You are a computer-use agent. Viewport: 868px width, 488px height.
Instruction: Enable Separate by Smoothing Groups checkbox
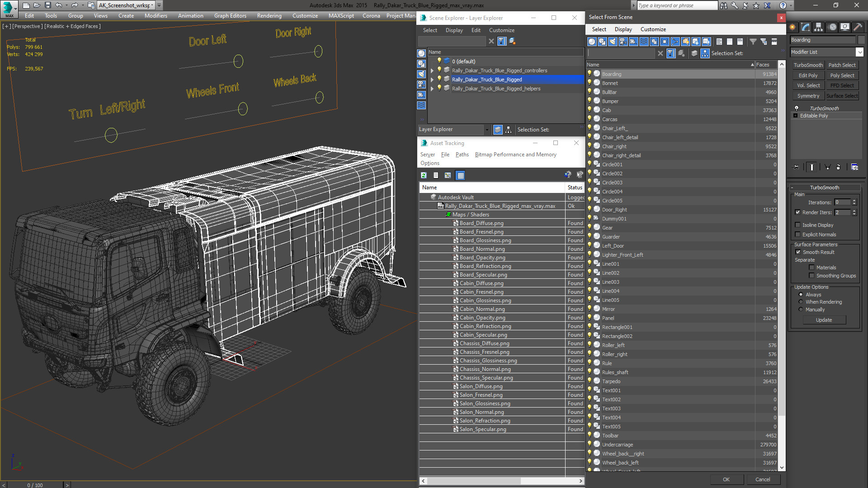click(x=811, y=276)
